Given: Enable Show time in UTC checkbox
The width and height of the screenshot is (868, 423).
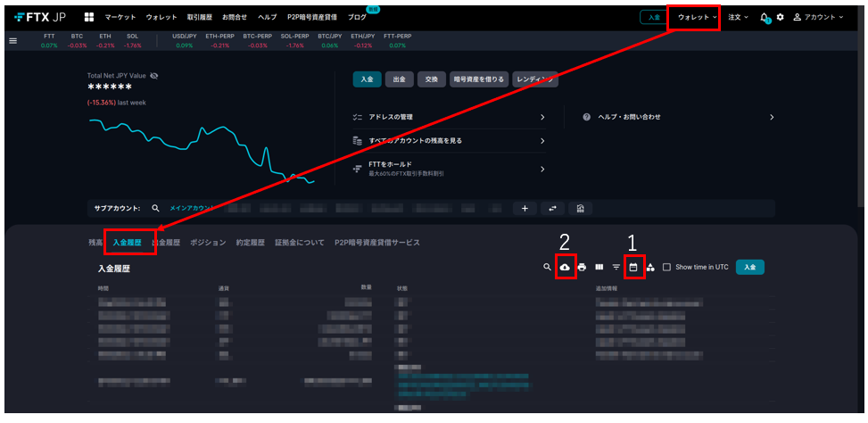Looking at the screenshot, I should pyautogui.click(x=666, y=267).
